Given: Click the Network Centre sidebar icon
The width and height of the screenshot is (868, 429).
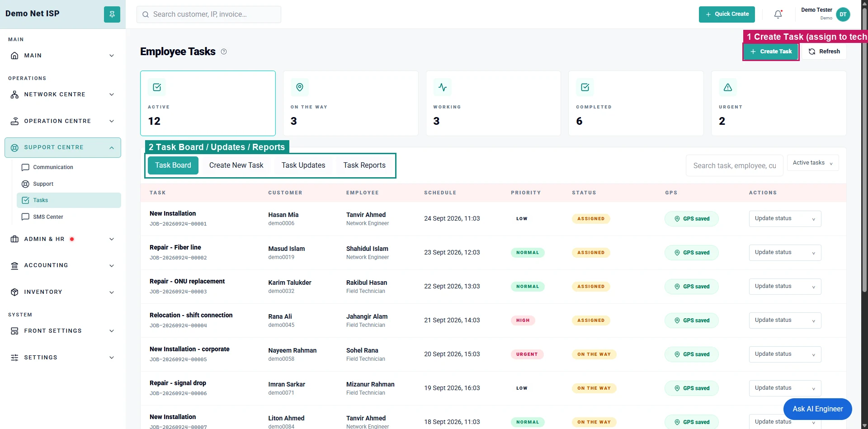Looking at the screenshot, I should pos(14,94).
